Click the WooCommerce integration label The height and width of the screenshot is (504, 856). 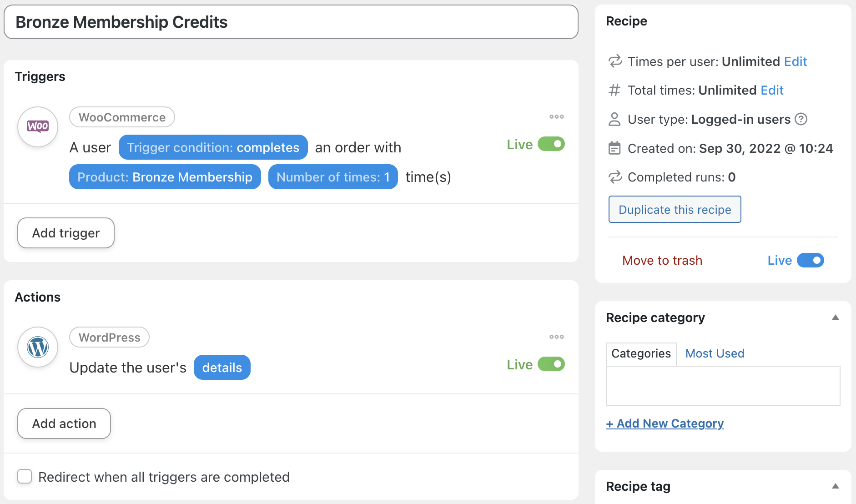[122, 117]
